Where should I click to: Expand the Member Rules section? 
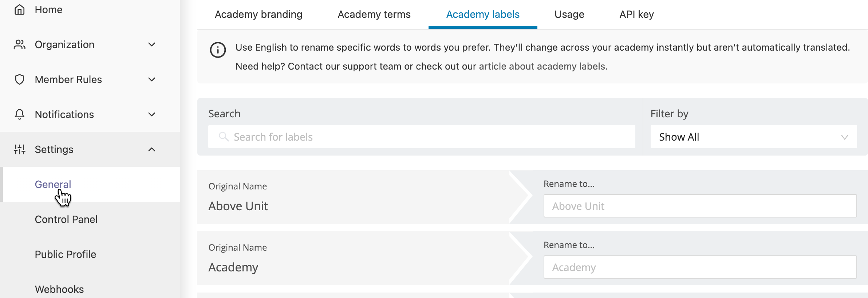pos(152,80)
